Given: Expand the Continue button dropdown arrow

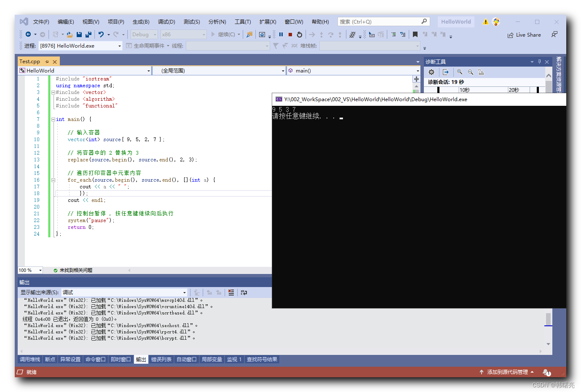Looking at the screenshot, I should (x=239, y=35).
